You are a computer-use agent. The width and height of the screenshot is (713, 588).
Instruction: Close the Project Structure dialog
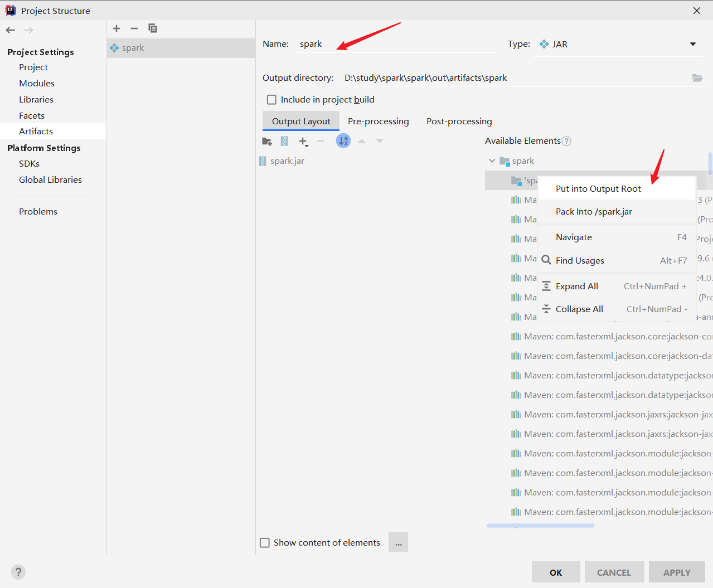point(697,11)
